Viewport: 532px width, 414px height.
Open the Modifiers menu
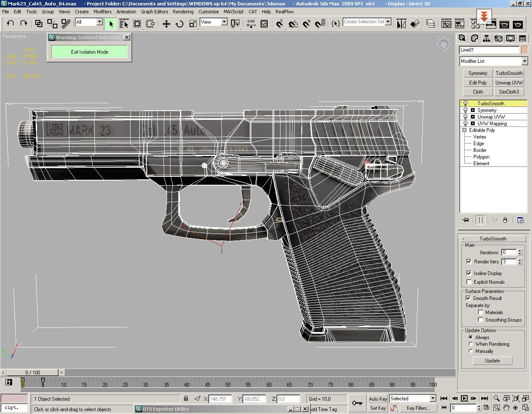click(102, 12)
